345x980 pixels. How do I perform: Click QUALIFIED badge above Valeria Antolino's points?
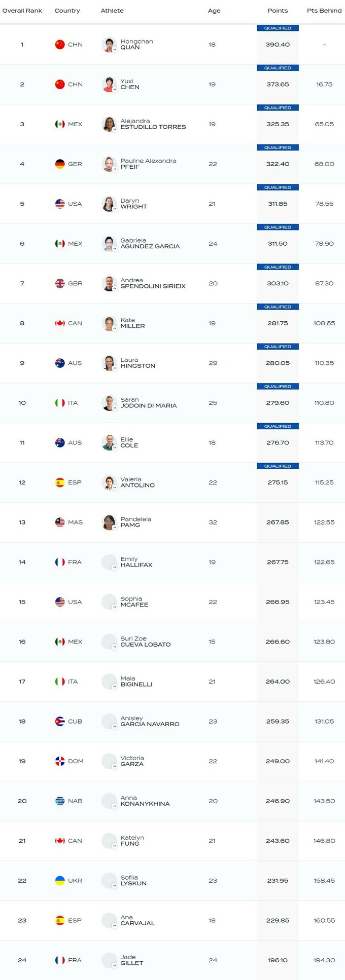click(x=278, y=466)
